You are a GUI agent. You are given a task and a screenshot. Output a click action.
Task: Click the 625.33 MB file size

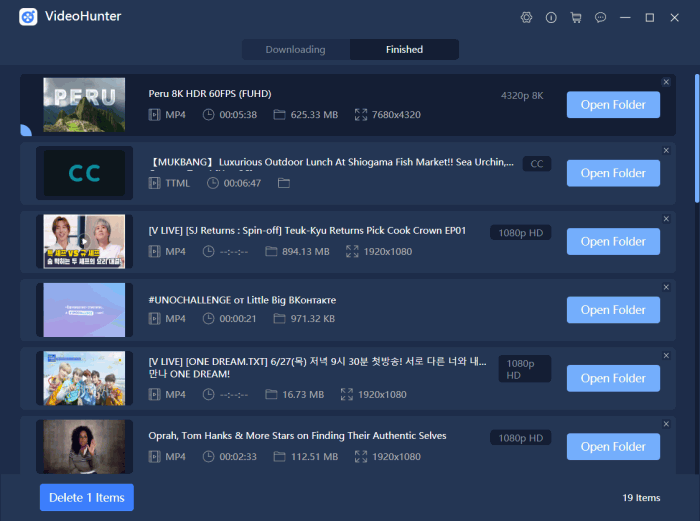tap(314, 115)
